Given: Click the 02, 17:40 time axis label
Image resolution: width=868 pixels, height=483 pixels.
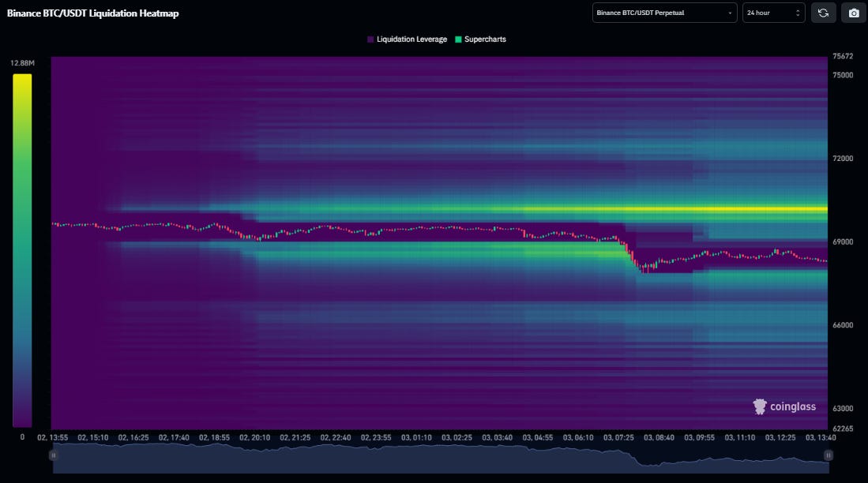Looking at the screenshot, I should pyautogui.click(x=174, y=438).
